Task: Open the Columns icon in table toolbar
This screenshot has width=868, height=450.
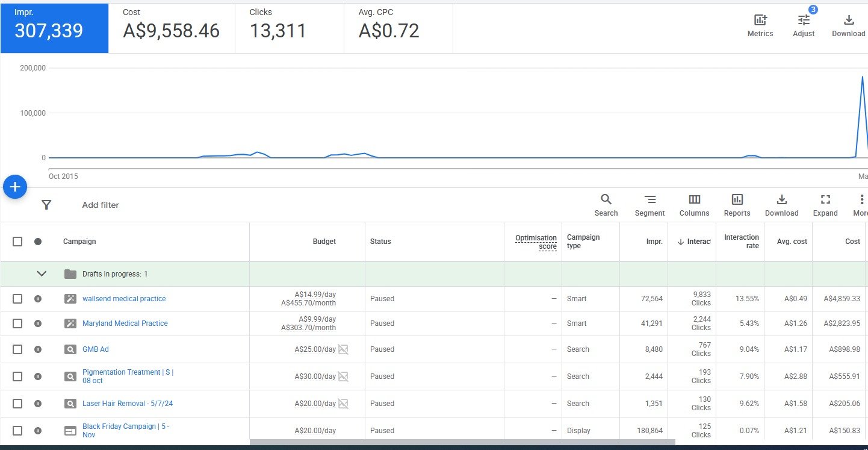Action: point(694,200)
